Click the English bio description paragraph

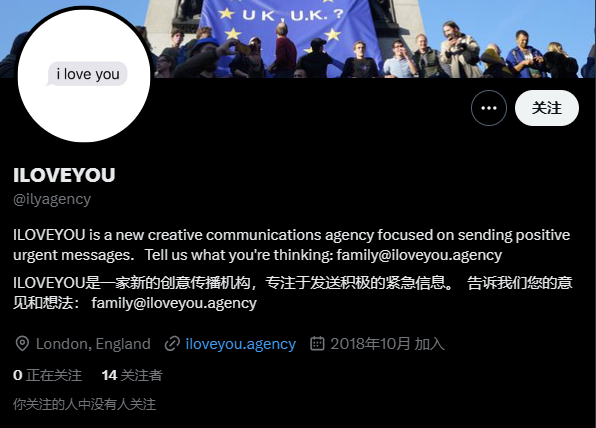(292, 245)
